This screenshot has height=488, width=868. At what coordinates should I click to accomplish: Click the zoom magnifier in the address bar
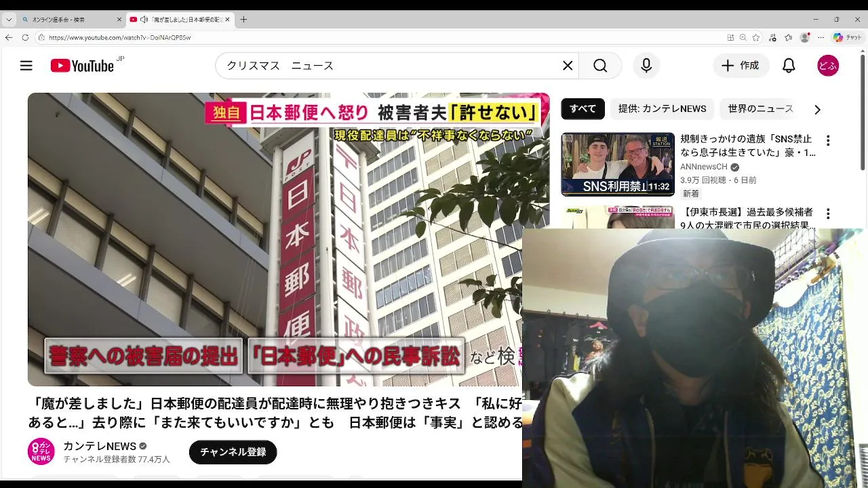pos(743,37)
